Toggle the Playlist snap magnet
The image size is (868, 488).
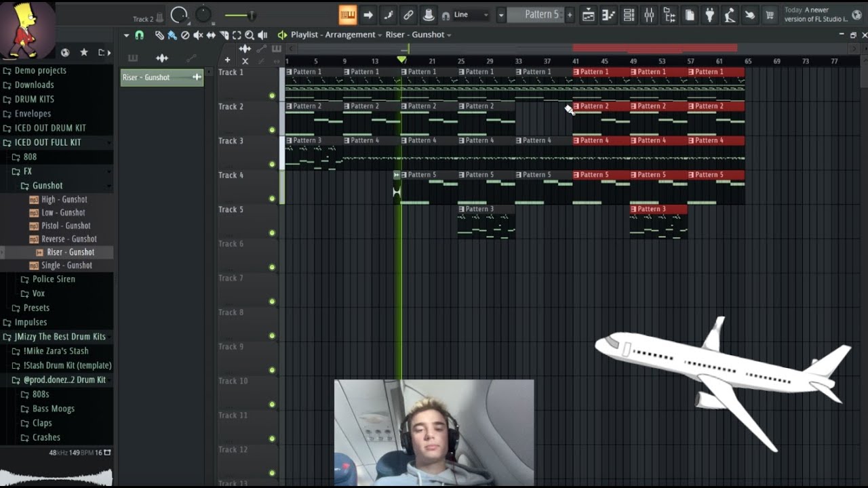tap(139, 35)
